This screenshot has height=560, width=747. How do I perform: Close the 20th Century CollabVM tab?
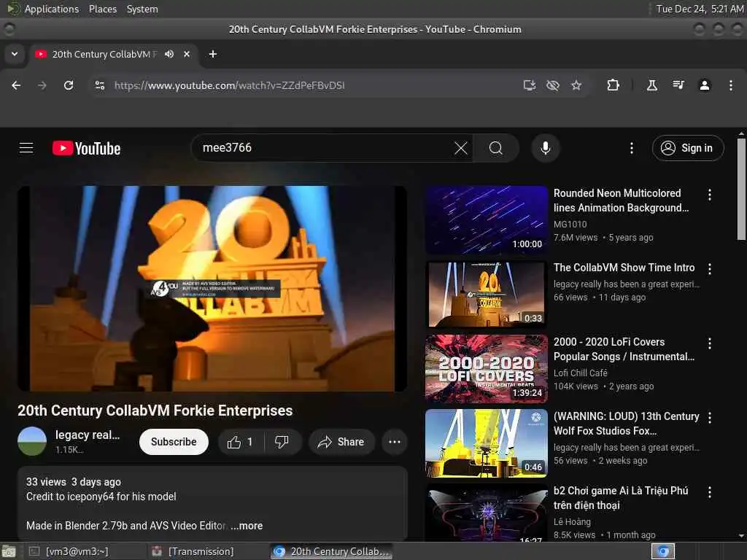[x=187, y=54]
